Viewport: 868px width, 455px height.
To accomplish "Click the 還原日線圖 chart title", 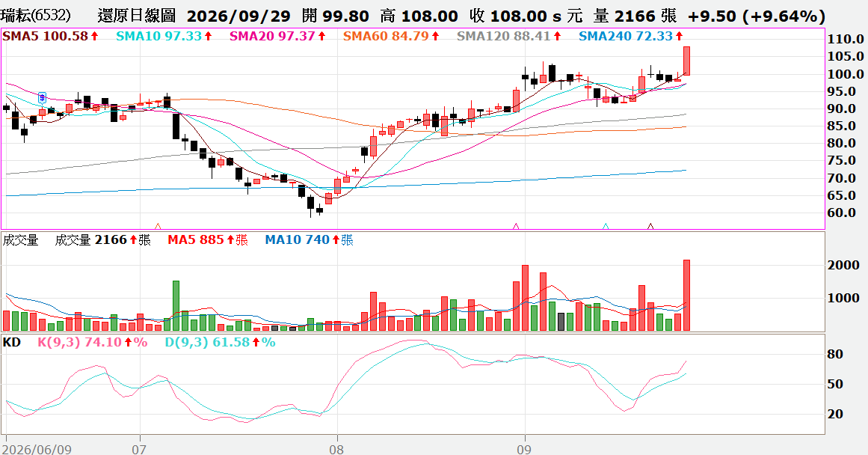I will (x=137, y=16).
